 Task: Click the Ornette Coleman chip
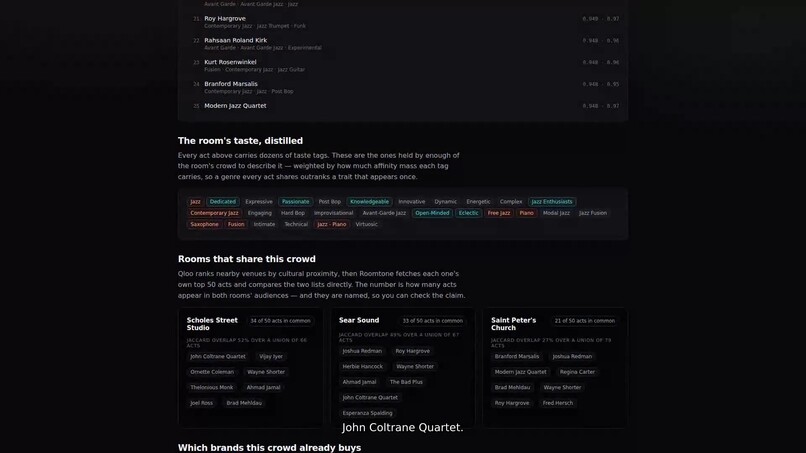click(x=212, y=372)
